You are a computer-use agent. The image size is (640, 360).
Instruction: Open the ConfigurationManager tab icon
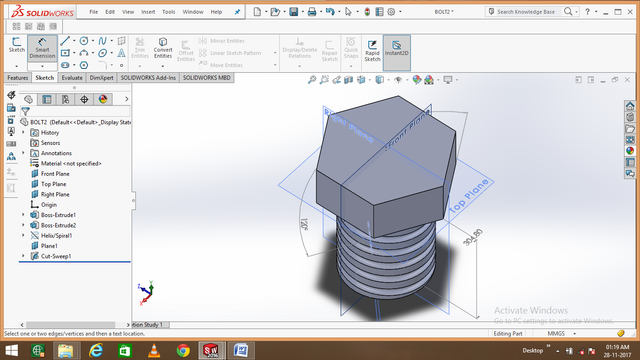point(65,99)
